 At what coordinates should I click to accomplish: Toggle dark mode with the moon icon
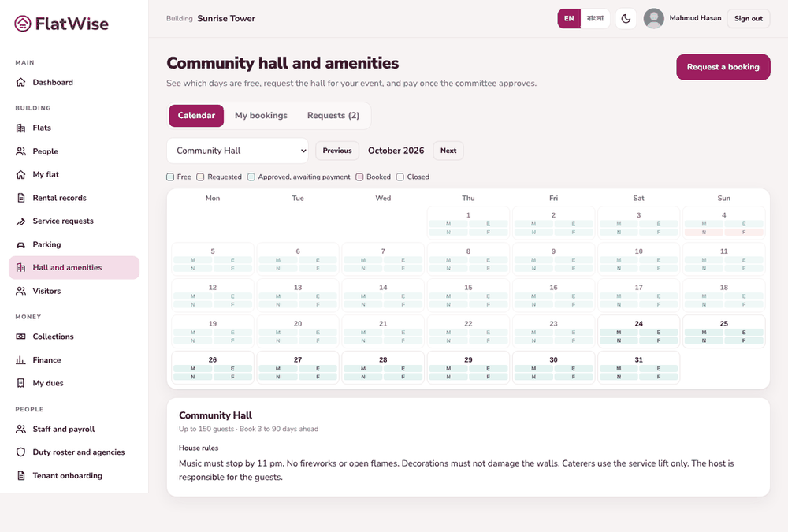[626, 19]
